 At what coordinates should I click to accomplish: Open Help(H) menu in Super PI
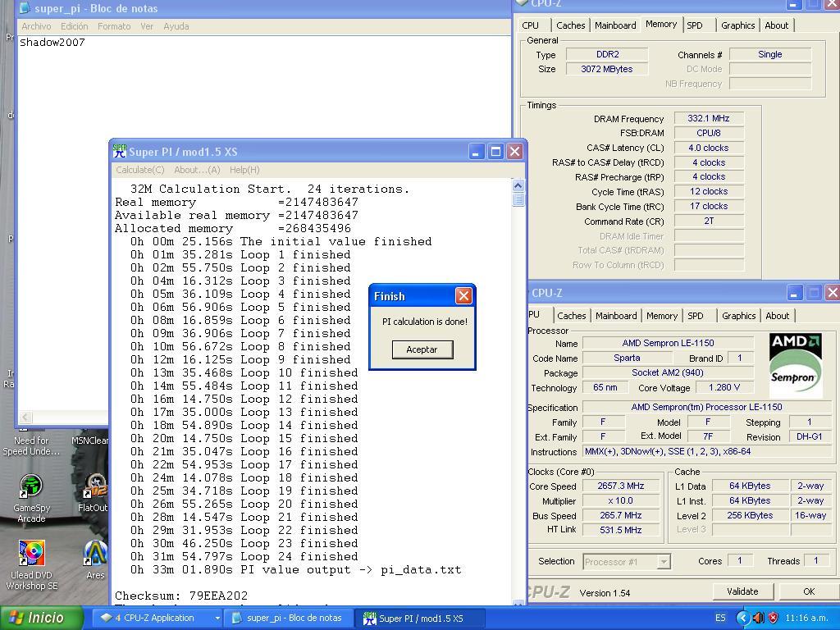coord(244,170)
